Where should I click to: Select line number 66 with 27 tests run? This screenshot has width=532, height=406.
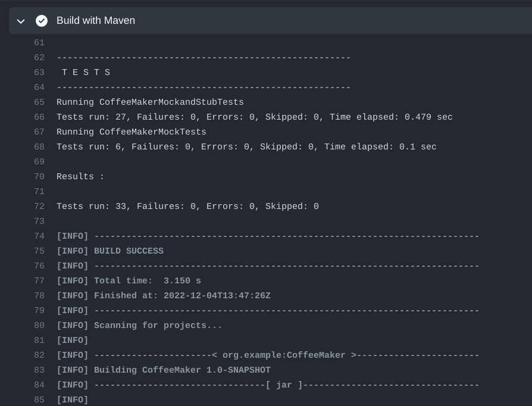click(x=39, y=117)
